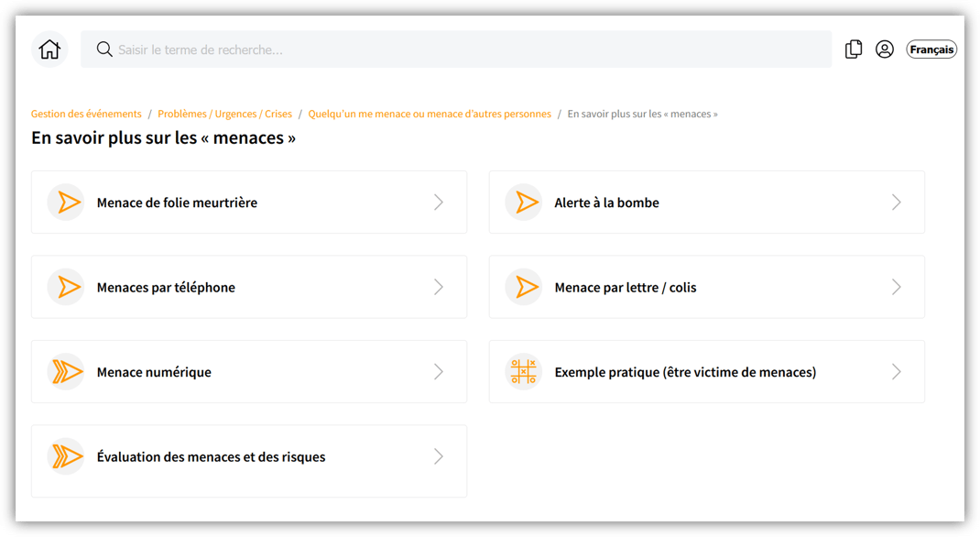980x537 pixels.
Task: Type in the Saisir le terme de recherche field
Action: pos(458,49)
